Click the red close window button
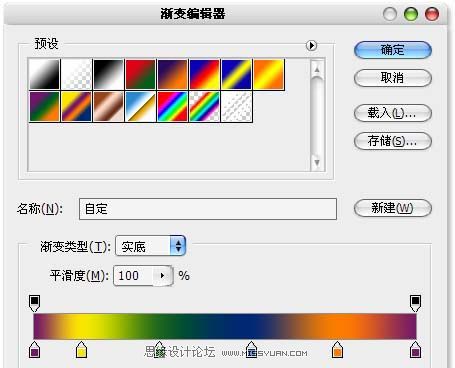 (x=432, y=14)
